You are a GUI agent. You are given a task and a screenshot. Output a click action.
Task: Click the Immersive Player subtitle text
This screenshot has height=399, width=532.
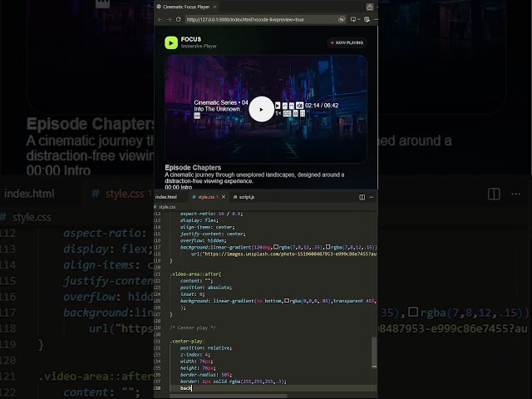click(x=199, y=47)
